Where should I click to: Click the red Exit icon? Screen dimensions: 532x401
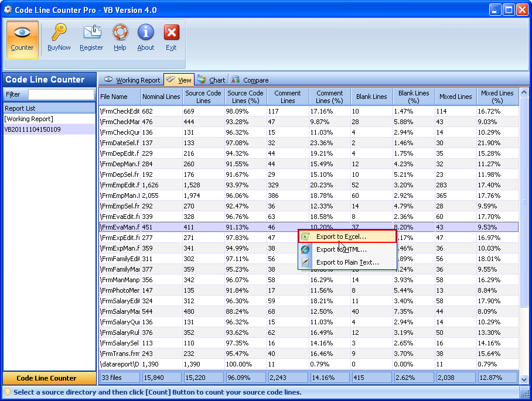(x=172, y=32)
